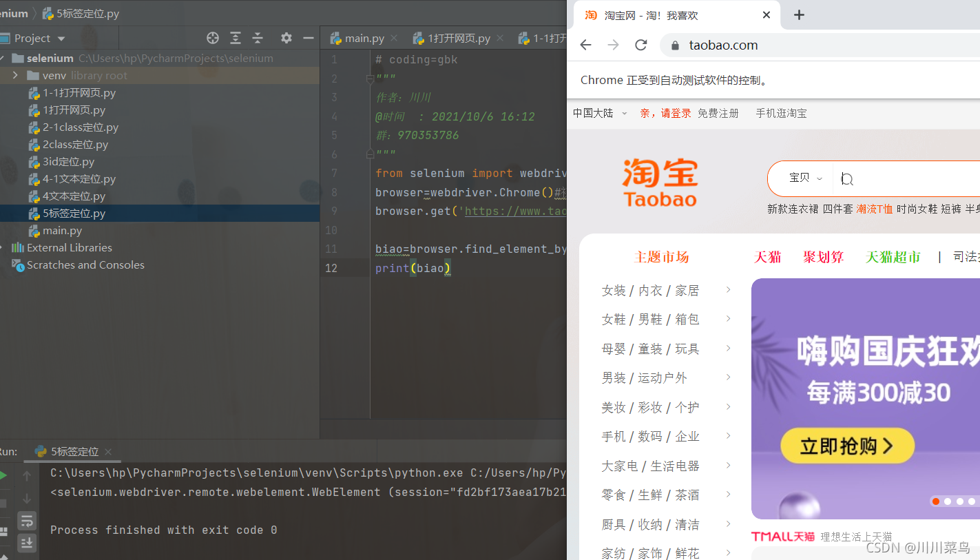
Task: Expand 手机 / 数码 / 企业 category arrow
Action: pyautogui.click(x=729, y=436)
